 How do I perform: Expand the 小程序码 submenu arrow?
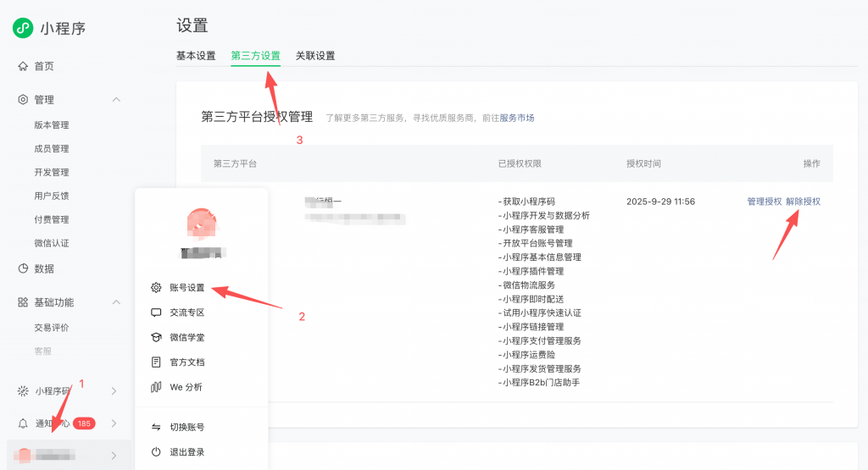point(114,391)
